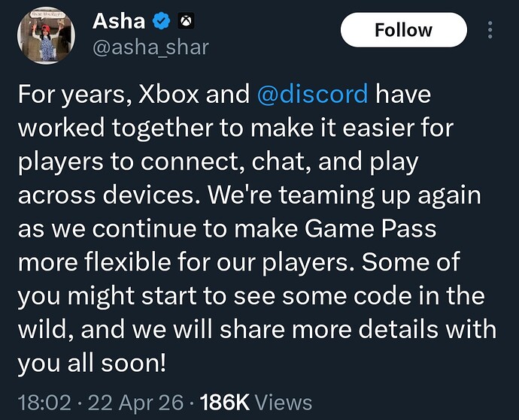
Task: Click the Xbox affiliation badge icon
Action: click(x=187, y=21)
